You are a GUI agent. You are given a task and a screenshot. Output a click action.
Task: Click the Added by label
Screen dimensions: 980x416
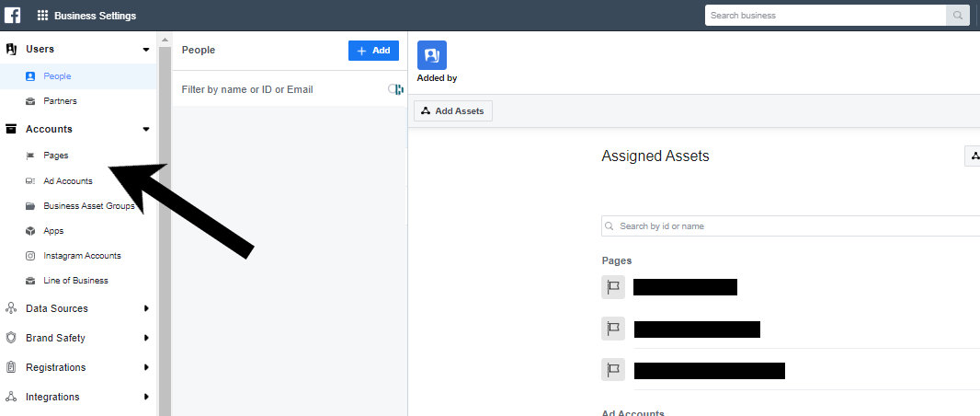click(437, 78)
